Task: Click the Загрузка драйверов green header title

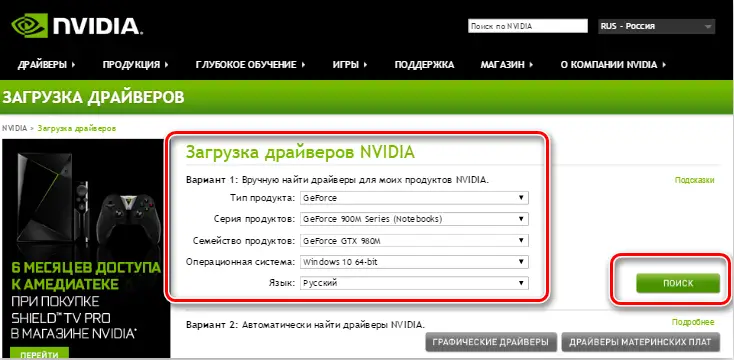Action: [x=93, y=97]
